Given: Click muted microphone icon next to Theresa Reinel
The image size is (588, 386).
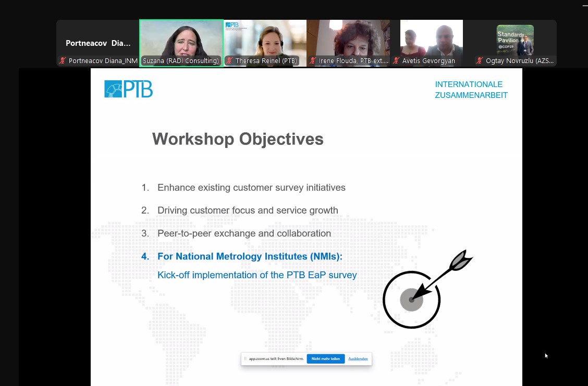Looking at the screenshot, I should pos(230,61).
